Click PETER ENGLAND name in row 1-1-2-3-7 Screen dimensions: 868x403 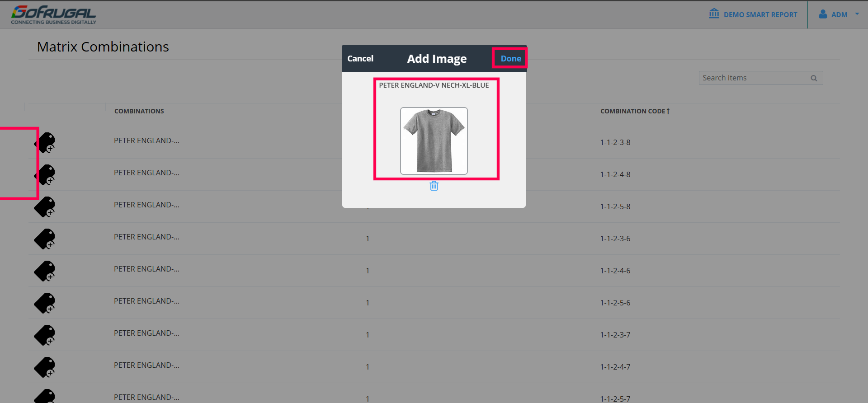[x=146, y=333]
